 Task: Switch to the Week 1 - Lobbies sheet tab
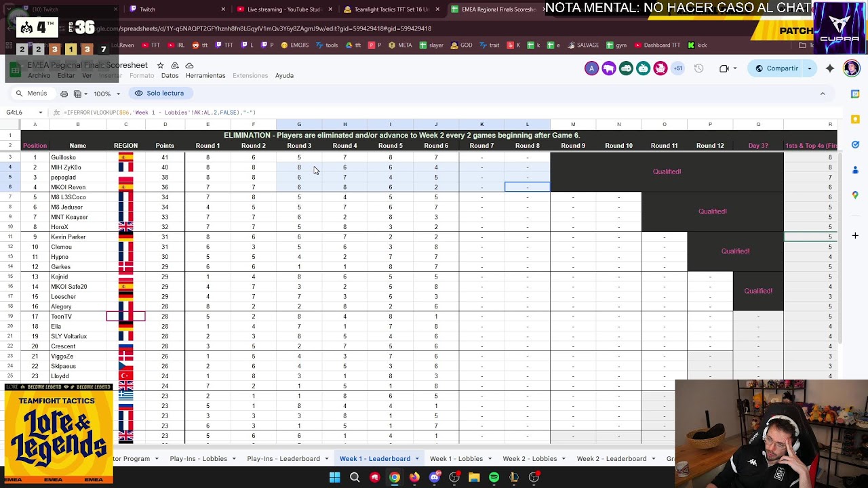tap(456, 459)
